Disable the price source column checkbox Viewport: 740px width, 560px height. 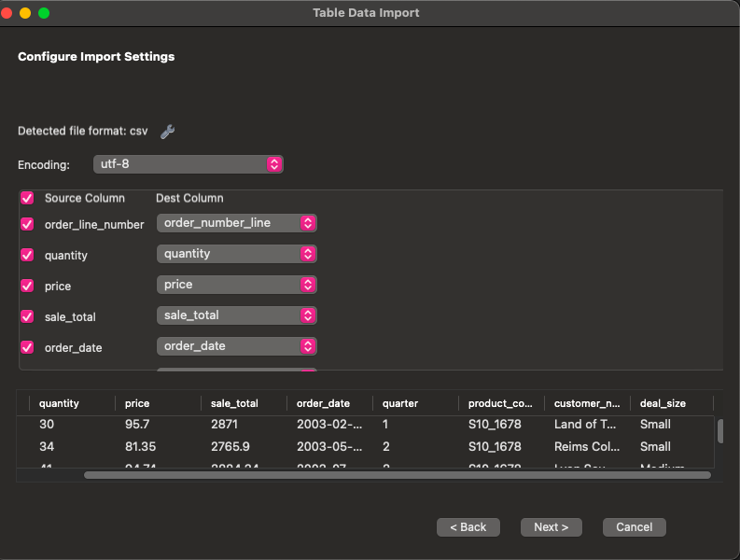point(27,286)
